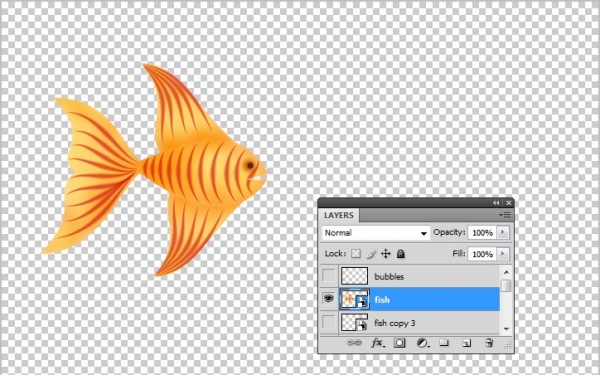The width and height of the screenshot is (600, 375).
Task: Open the Opacity slider arrow
Action: click(503, 233)
